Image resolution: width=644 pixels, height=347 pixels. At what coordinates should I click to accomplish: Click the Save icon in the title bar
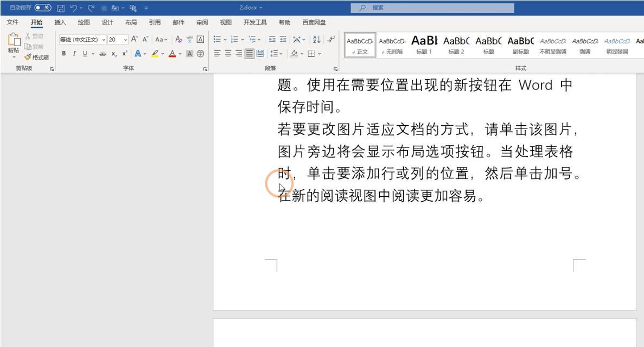point(60,8)
